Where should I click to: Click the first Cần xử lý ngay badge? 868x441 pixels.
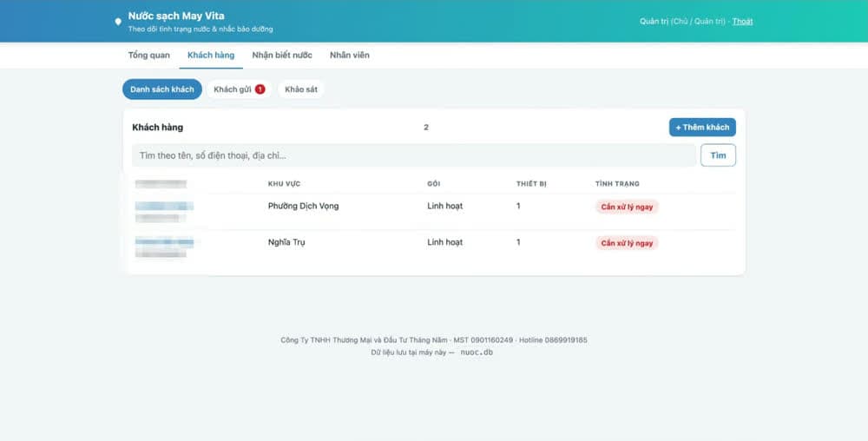coord(627,207)
